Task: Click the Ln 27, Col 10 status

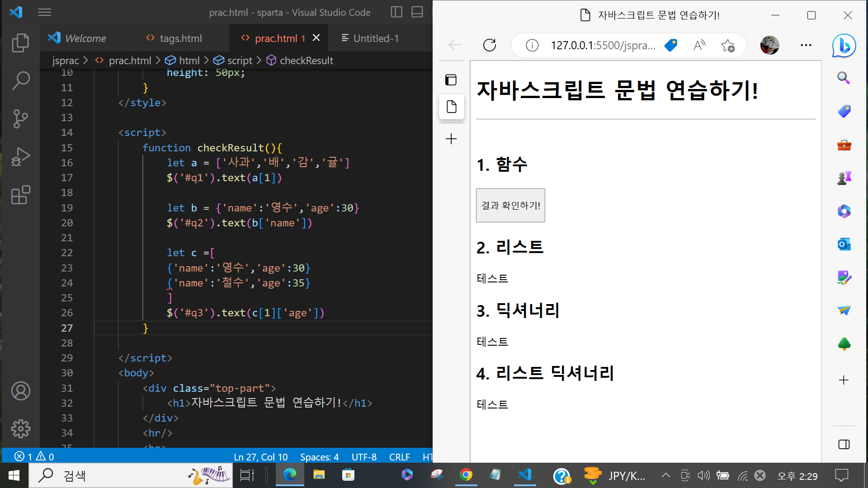Action: tap(260, 457)
